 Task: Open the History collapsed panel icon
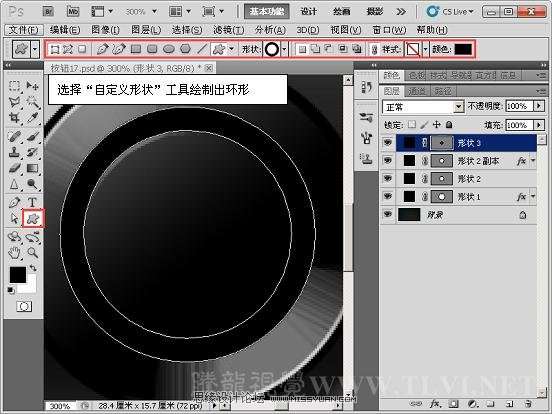coord(366,87)
